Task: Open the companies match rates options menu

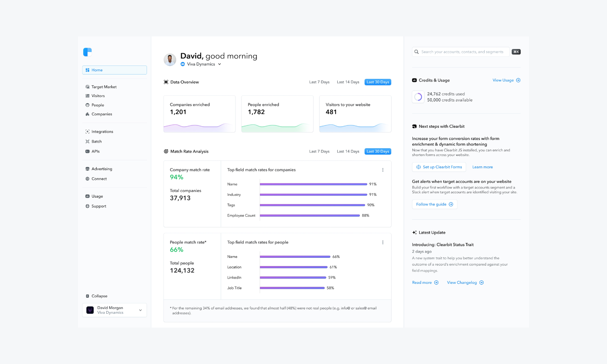Action: click(x=383, y=170)
